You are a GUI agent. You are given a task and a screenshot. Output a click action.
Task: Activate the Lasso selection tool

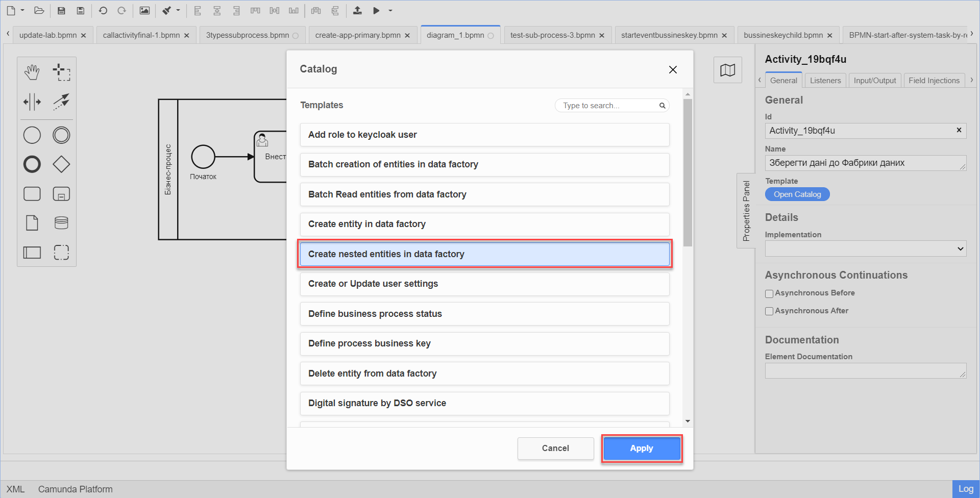pyautogui.click(x=61, y=72)
